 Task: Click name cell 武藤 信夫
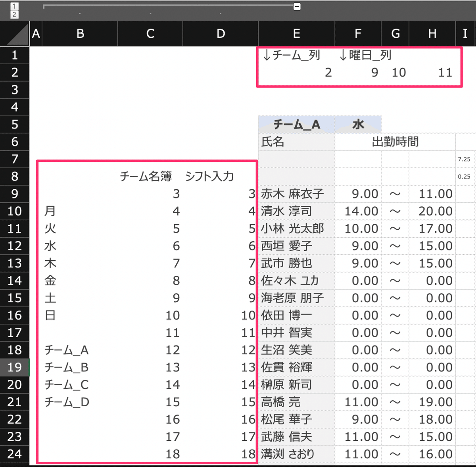[296, 437]
